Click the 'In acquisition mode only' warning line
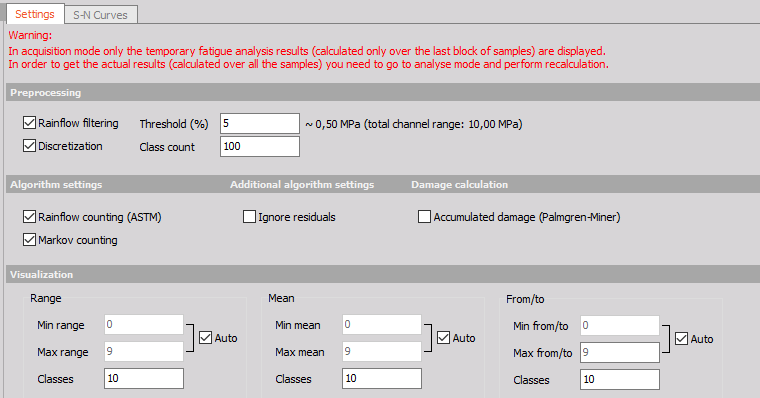 307,51
